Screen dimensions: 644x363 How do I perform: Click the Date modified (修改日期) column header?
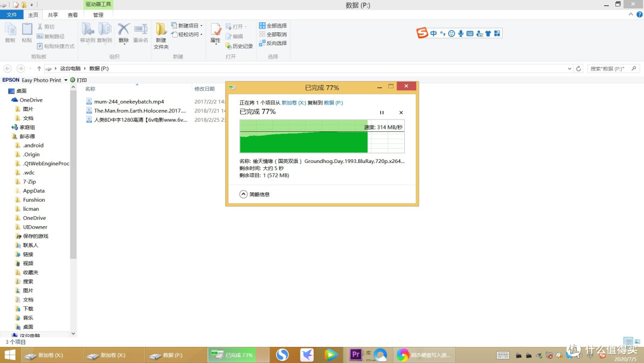pyautogui.click(x=205, y=89)
